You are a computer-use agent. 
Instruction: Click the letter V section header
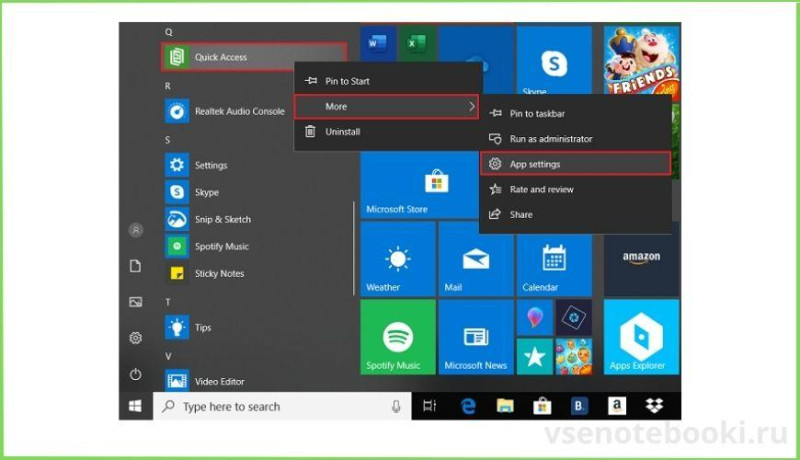tap(168, 356)
